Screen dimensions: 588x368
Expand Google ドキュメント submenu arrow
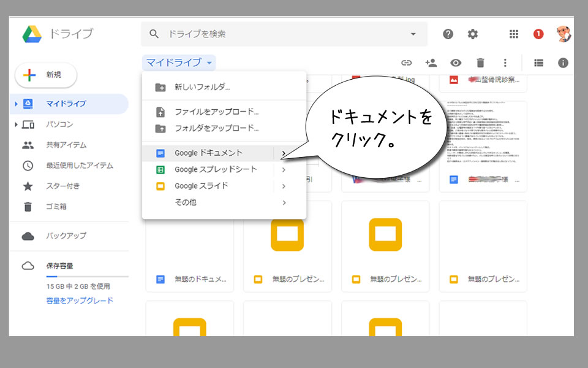tap(284, 153)
